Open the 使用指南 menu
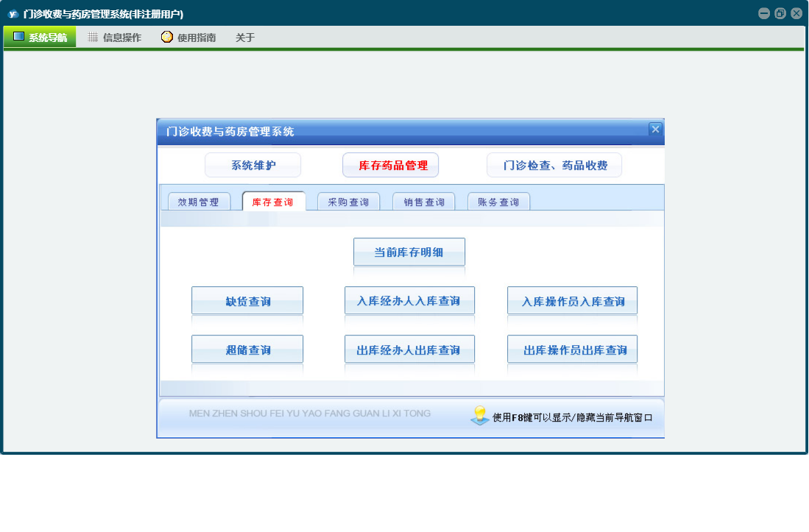This screenshot has height=532, width=809. tap(189, 37)
